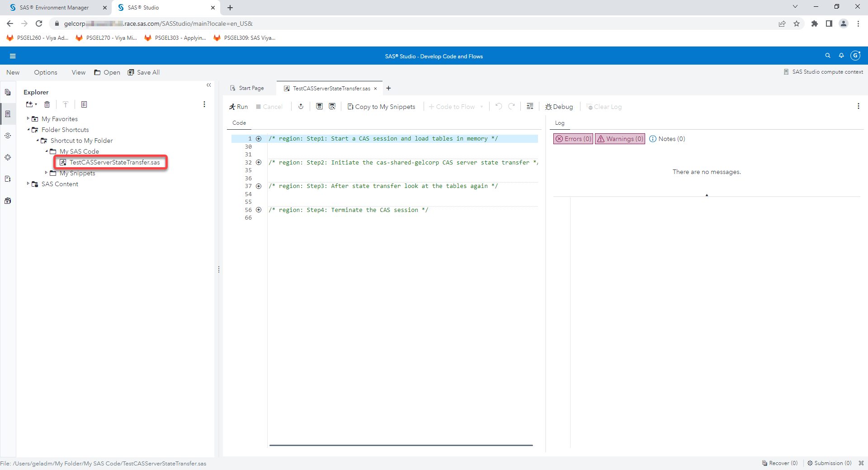
Task: Click the code editor horizontal scrollbar
Action: [401, 445]
